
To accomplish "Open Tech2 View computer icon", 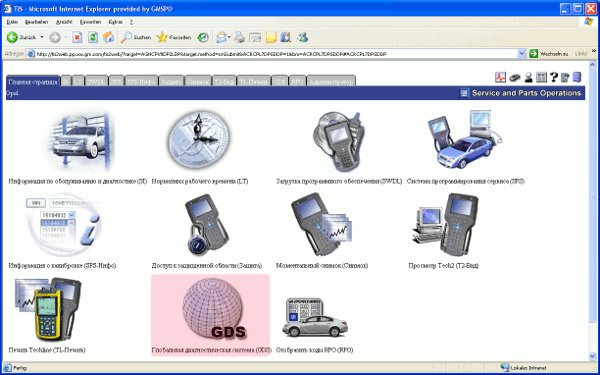I will coord(446,225).
